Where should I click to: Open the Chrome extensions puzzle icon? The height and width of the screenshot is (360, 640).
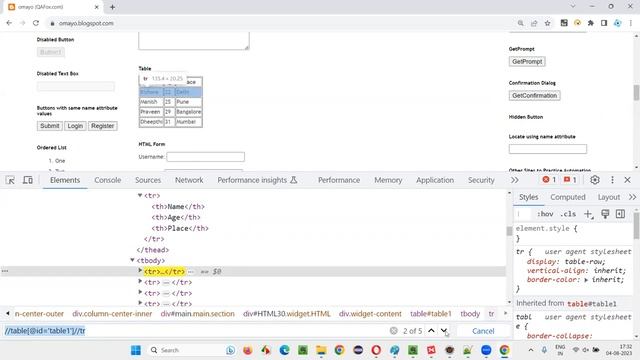tap(591, 23)
